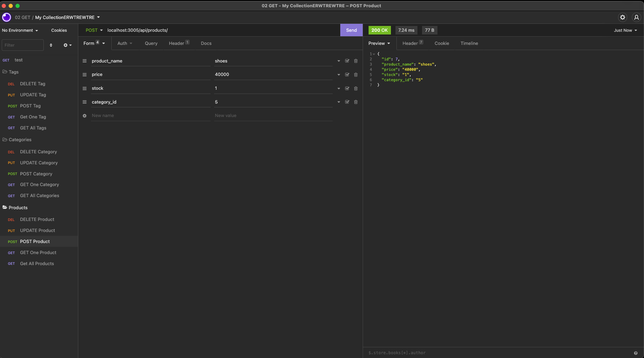644x358 pixels.
Task: Open the POST method dropdown
Action: 94,30
